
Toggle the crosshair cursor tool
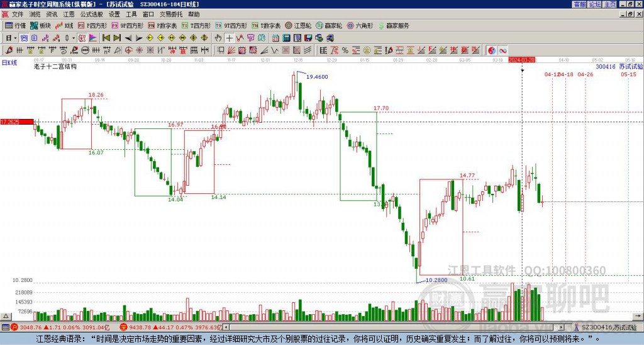pos(229,38)
